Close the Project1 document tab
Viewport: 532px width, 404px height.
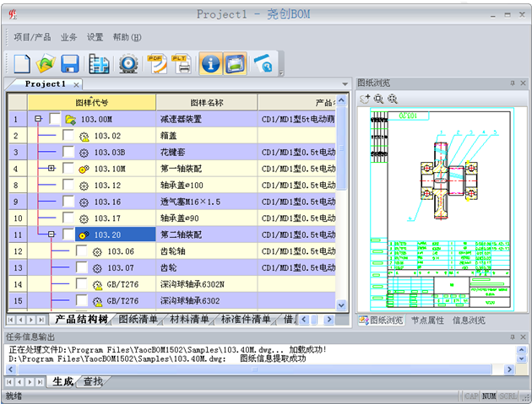pos(76,84)
